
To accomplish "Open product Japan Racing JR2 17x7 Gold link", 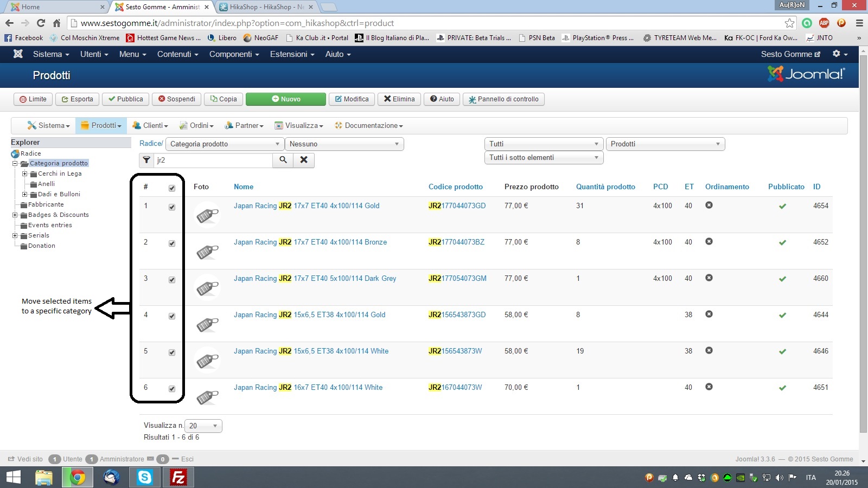I will 307,206.
